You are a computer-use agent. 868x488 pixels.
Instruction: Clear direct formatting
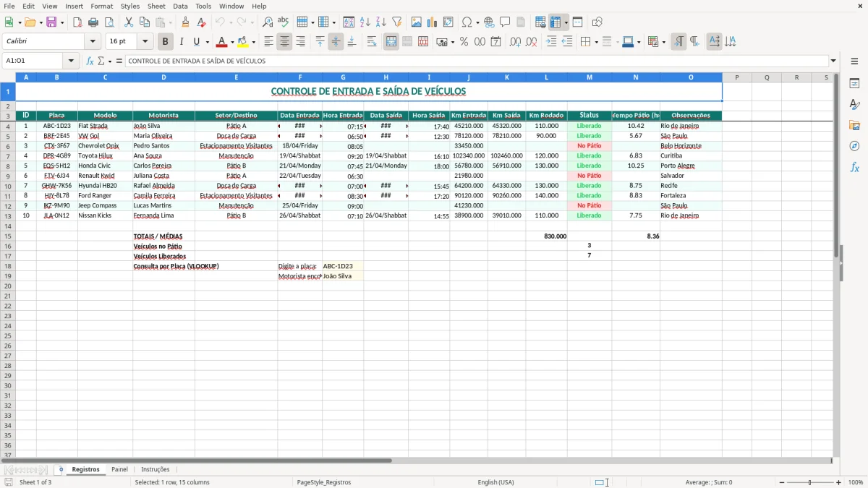click(x=201, y=22)
